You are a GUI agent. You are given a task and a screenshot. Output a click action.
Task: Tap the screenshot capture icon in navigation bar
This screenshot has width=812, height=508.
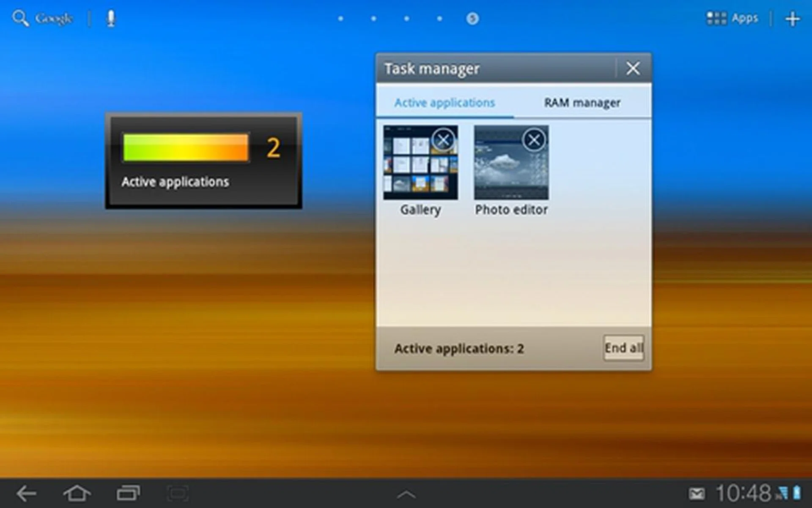click(x=178, y=493)
